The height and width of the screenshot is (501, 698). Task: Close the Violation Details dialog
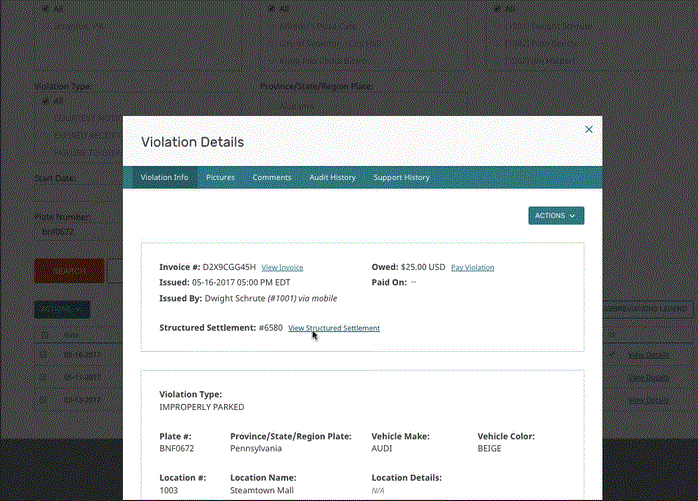click(x=588, y=129)
